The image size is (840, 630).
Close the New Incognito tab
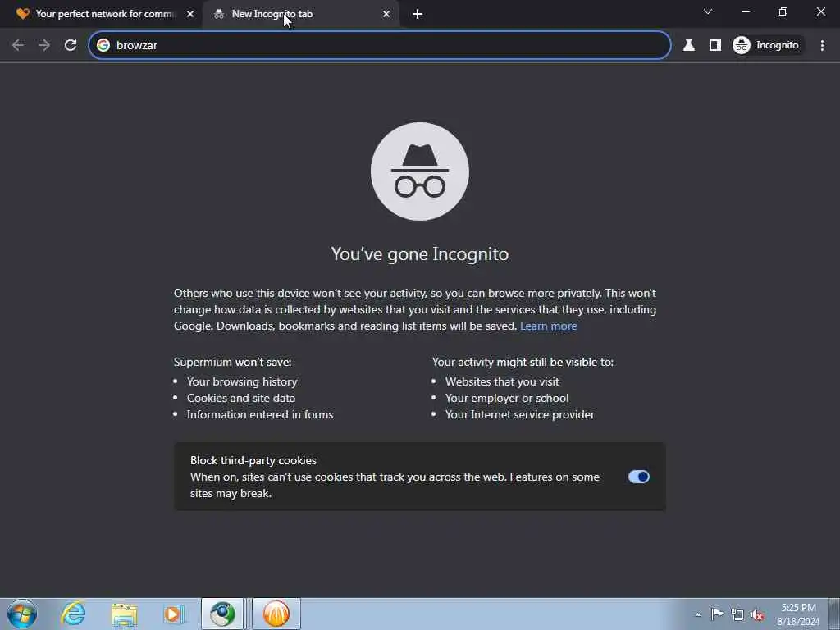coord(386,14)
